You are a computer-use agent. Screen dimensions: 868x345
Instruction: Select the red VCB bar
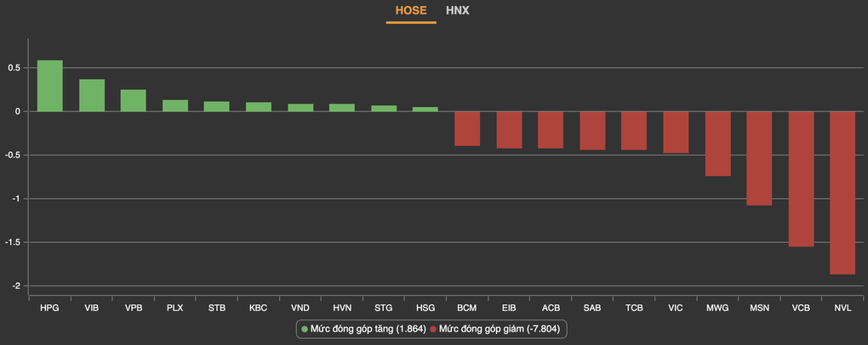pos(801,178)
